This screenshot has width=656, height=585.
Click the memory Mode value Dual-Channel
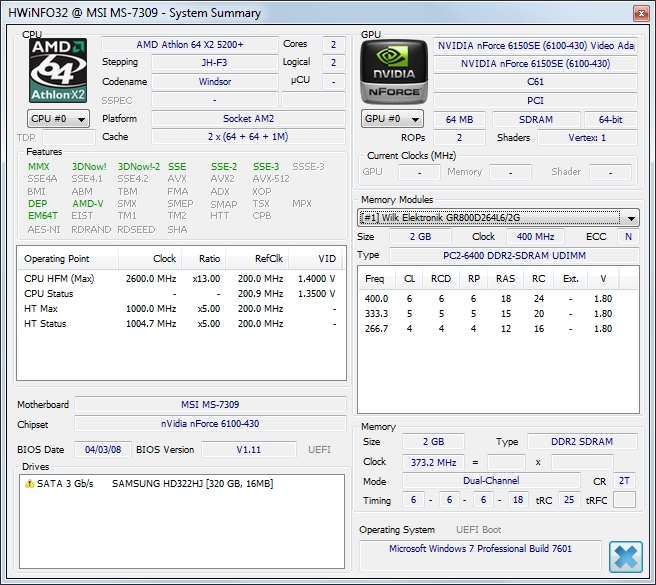[491, 481]
